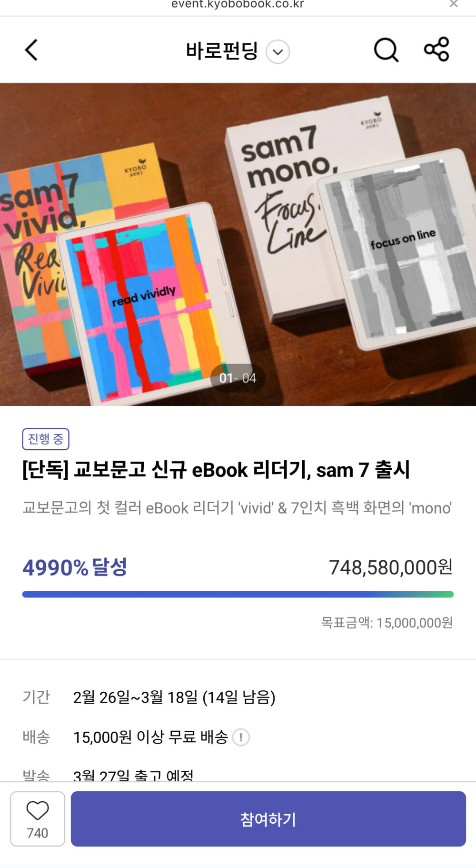Viewport: 476px width, 868px height.
Task: Click the share icon
Action: point(436,49)
